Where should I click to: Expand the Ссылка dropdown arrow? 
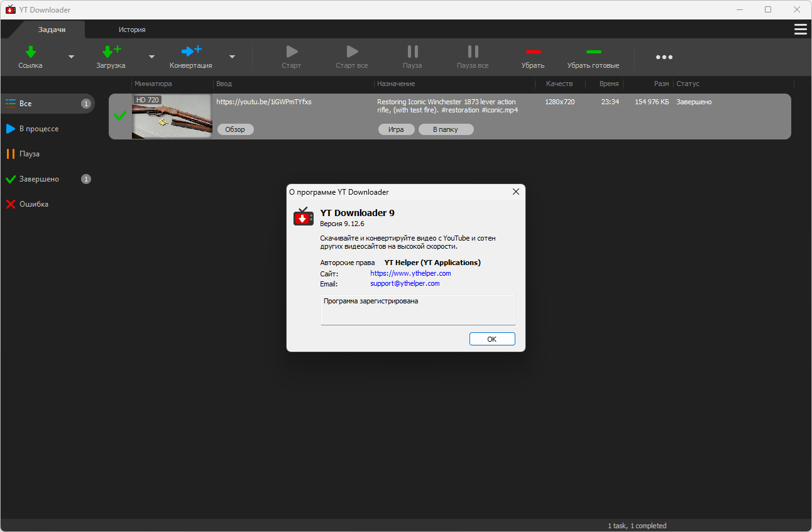tap(71, 57)
